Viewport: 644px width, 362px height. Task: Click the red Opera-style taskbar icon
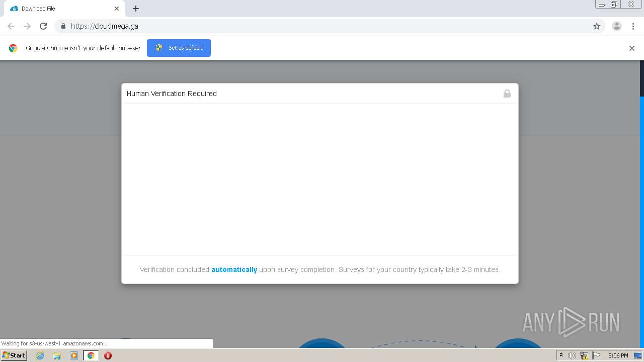(x=108, y=355)
